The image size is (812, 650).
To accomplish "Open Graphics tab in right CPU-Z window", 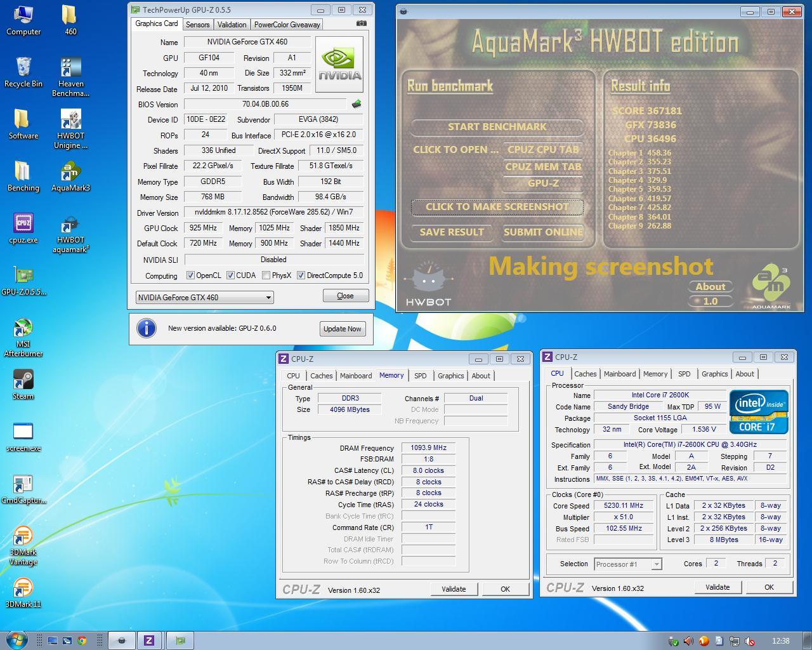I will click(714, 374).
